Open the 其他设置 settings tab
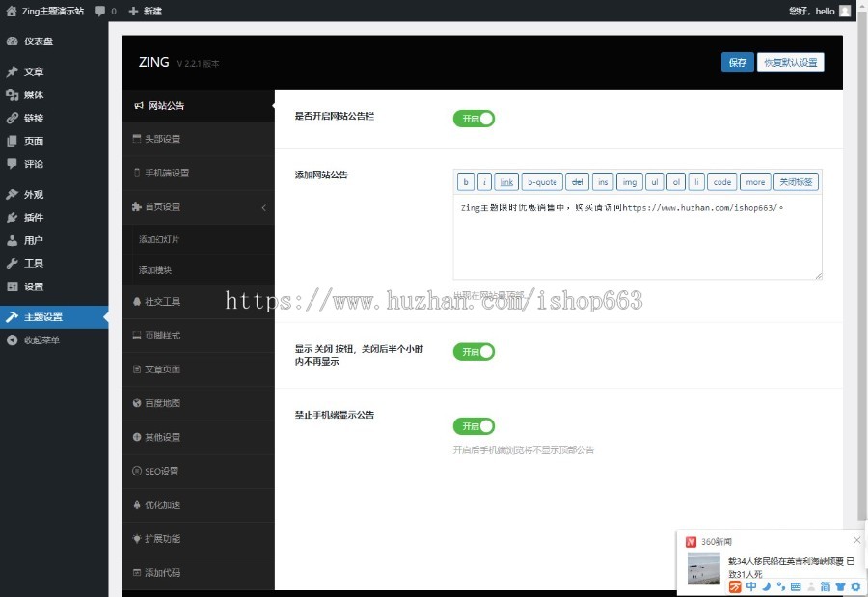868x597 pixels. pyautogui.click(x=198, y=437)
